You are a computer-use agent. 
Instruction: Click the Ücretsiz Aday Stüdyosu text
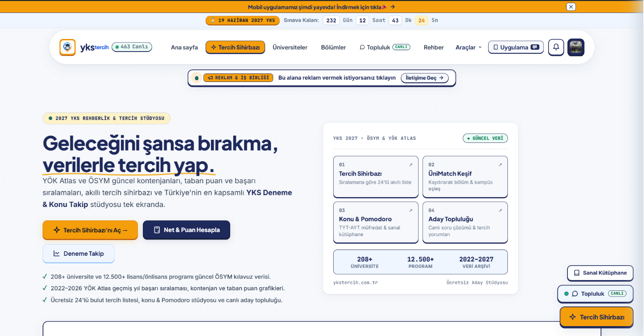477,283
